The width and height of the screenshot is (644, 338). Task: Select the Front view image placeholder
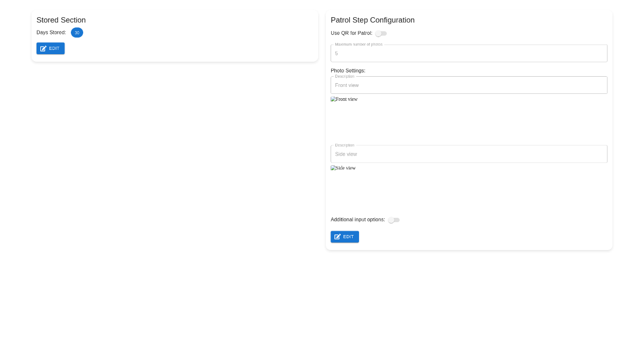[344, 99]
